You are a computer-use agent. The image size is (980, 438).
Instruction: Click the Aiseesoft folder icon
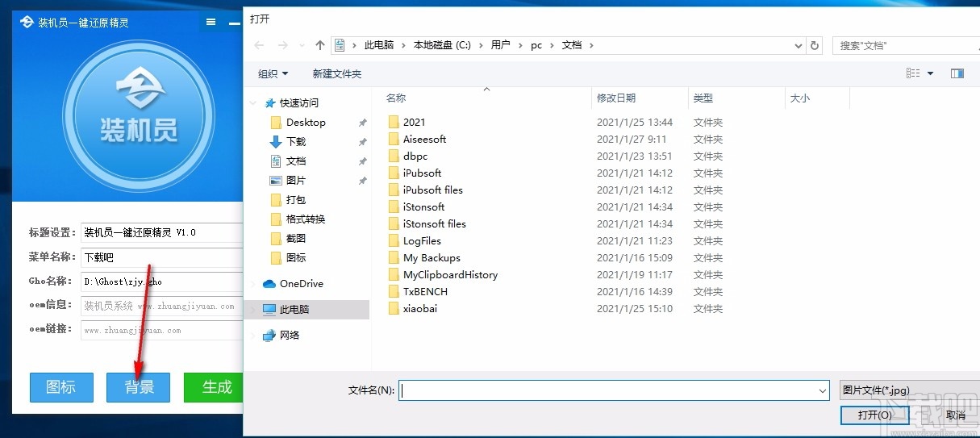click(x=394, y=139)
